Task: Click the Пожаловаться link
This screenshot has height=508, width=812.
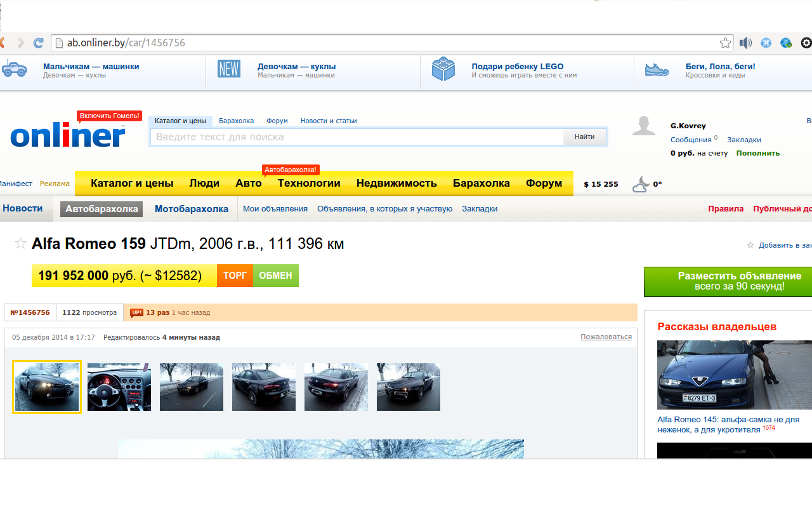Action: (606, 337)
